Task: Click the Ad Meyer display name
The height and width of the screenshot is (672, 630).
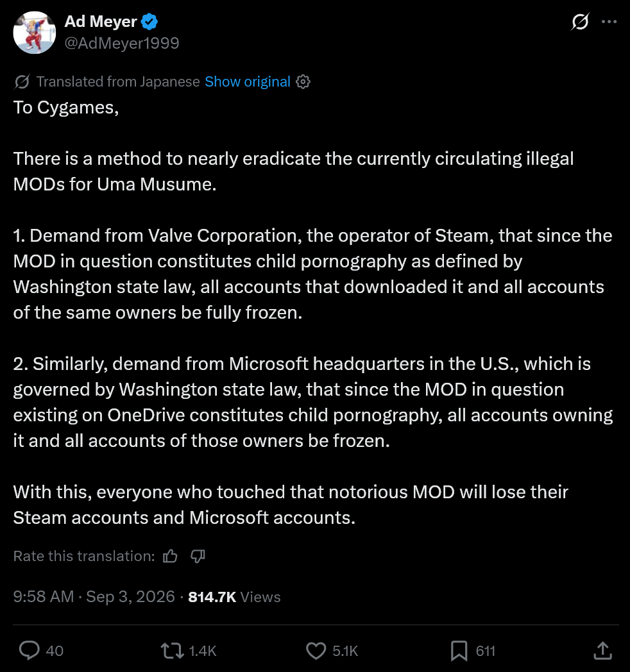Action: (100, 21)
